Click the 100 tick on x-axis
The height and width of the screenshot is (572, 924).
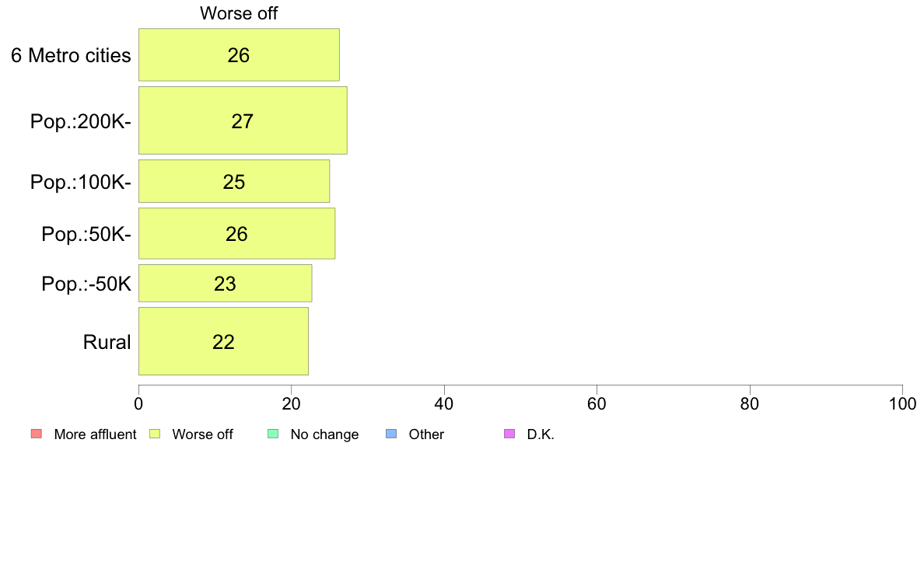[902, 403]
